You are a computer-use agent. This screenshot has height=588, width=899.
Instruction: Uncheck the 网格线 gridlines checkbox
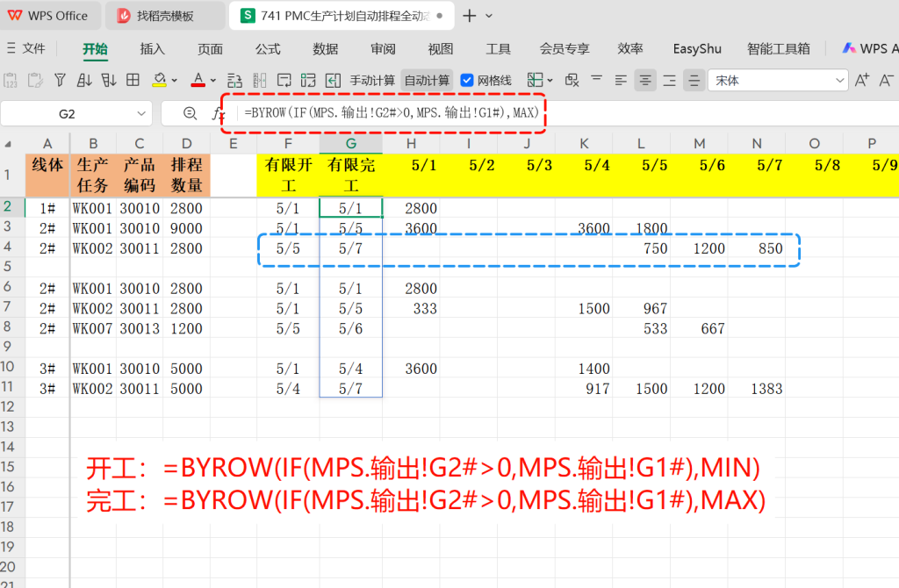pyautogui.click(x=467, y=80)
